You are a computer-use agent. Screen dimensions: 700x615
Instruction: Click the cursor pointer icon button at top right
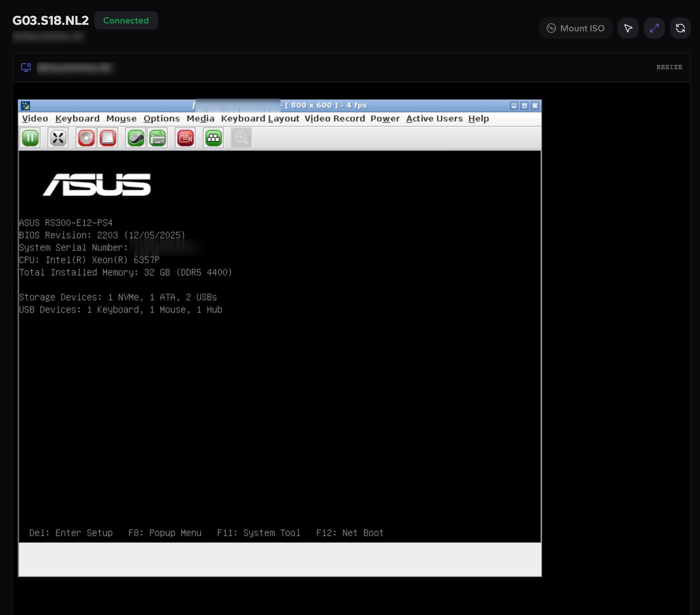click(x=628, y=28)
